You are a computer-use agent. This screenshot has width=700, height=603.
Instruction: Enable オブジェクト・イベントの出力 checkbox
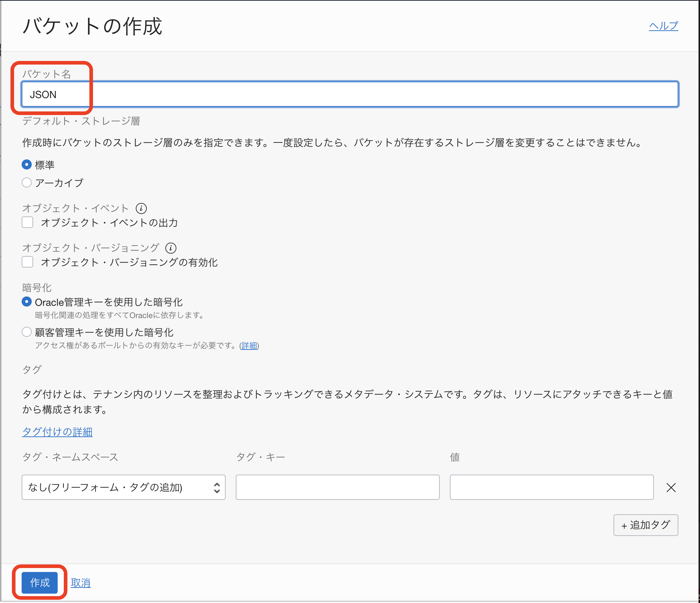coord(27,222)
